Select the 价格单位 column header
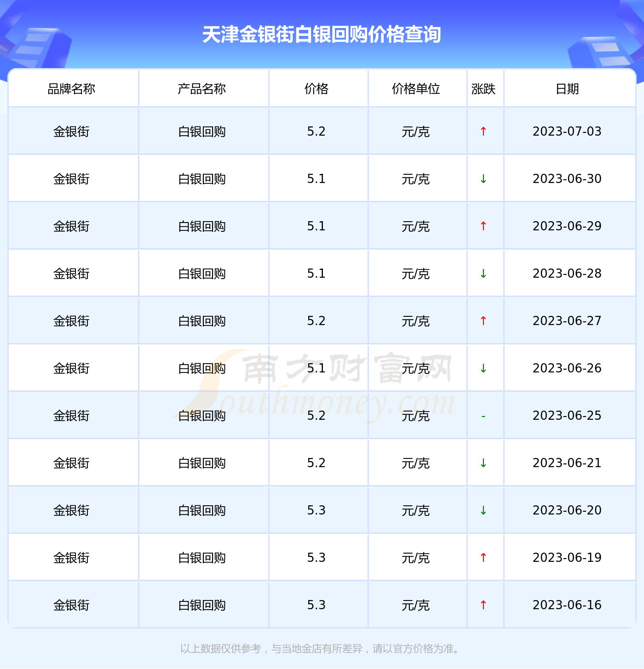This screenshot has width=644, height=669. pyautogui.click(x=416, y=89)
